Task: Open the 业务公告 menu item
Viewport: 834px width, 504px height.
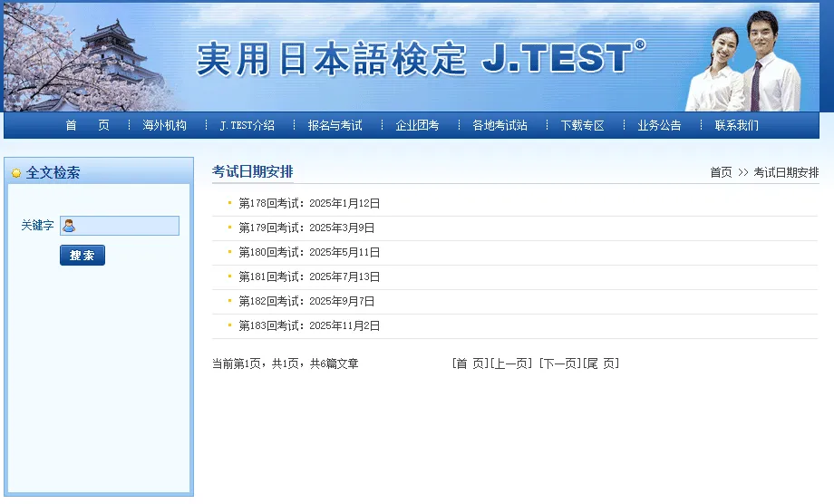Action: click(660, 125)
